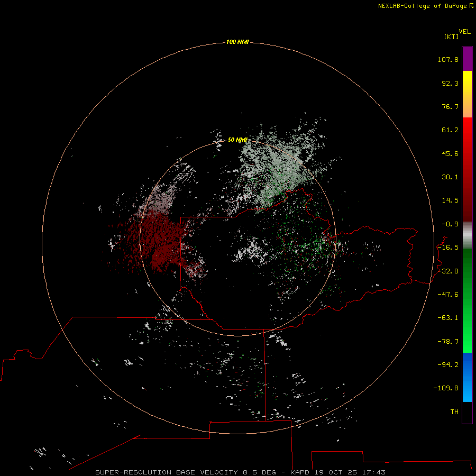This screenshot has height=476, width=476.
Task: Click the blue segment of the color bar
Action: (x=467, y=377)
